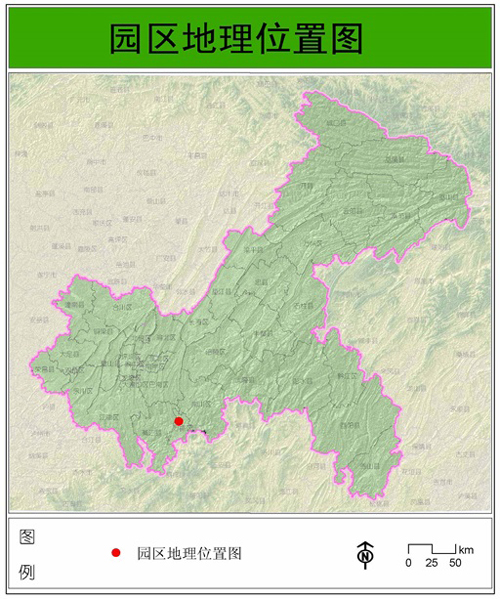
Task: Select the 城口县 label in the north
Action: pos(337,123)
